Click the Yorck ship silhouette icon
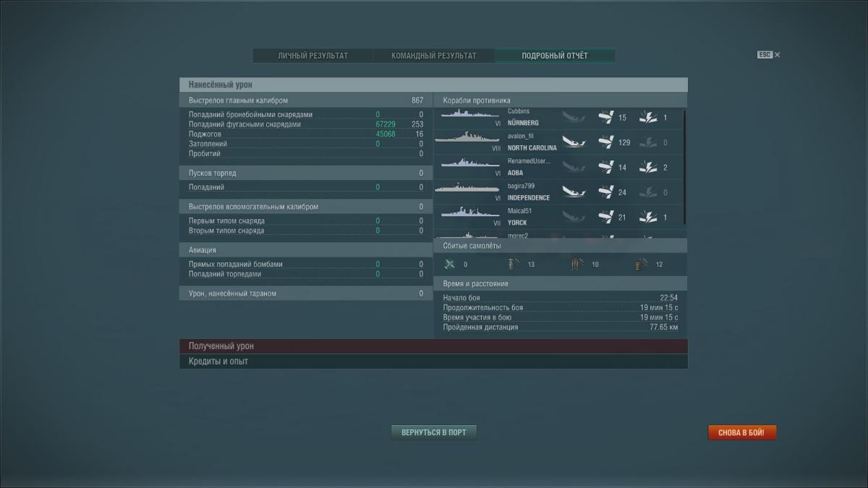The width and height of the screenshot is (868, 488). click(x=470, y=214)
